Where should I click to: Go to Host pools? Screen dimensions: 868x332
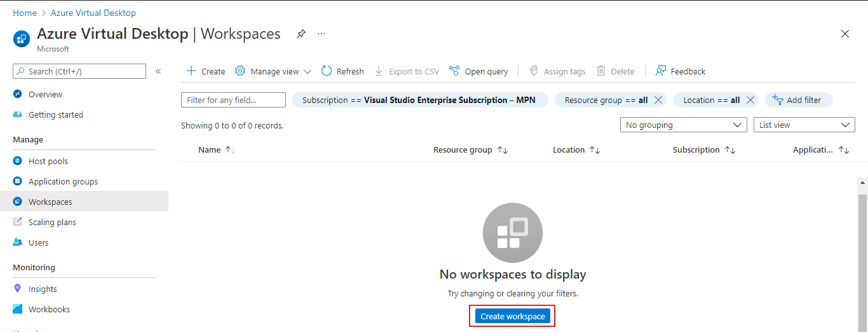pos(48,161)
